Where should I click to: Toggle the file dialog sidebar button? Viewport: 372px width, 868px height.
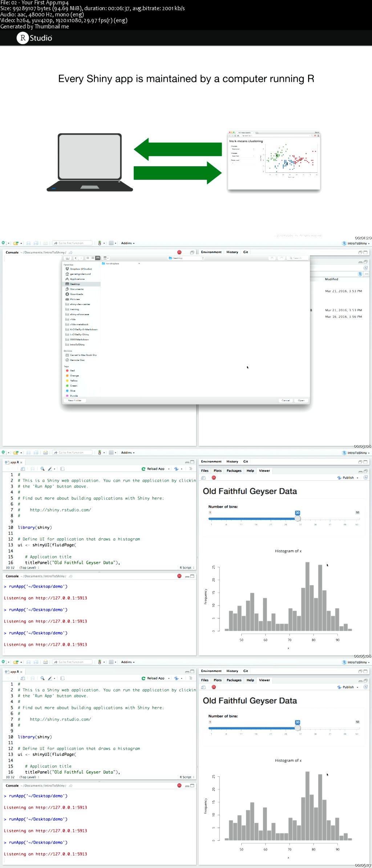(68, 258)
